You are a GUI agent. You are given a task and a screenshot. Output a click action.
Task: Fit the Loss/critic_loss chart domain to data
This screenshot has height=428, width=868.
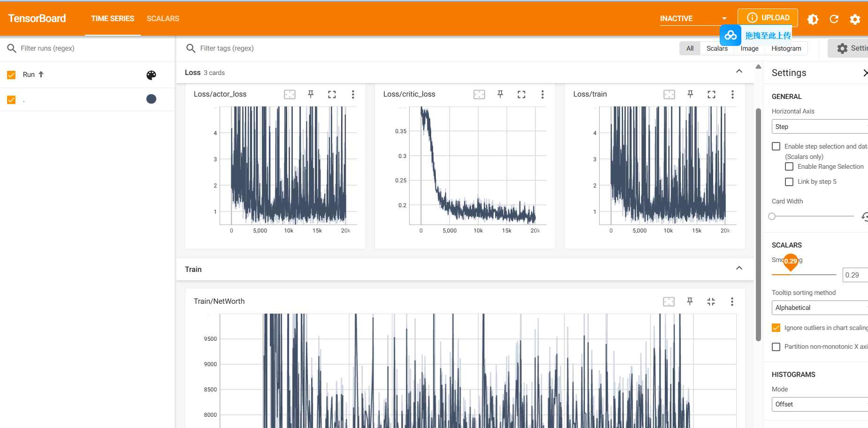[480, 94]
